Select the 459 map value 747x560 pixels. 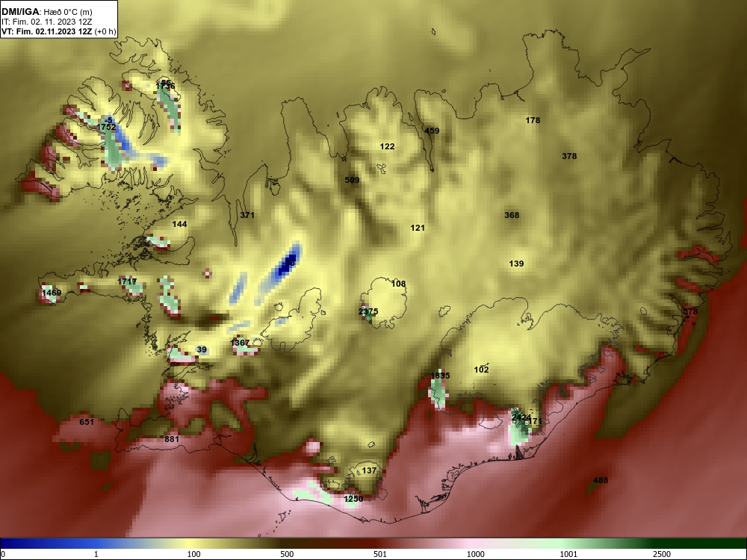(432, 131)
